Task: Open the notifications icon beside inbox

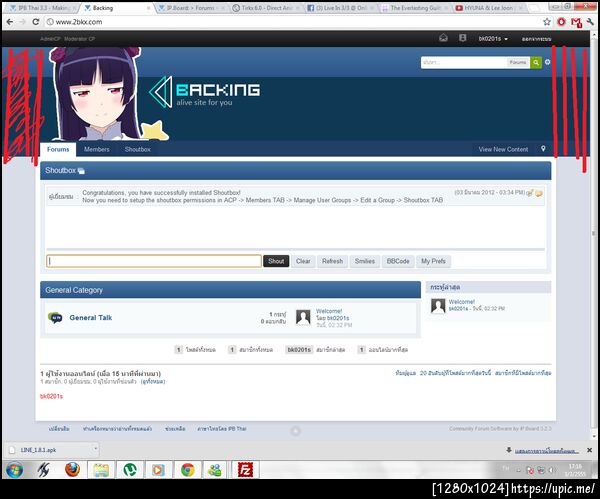Action: coord(463,38)
